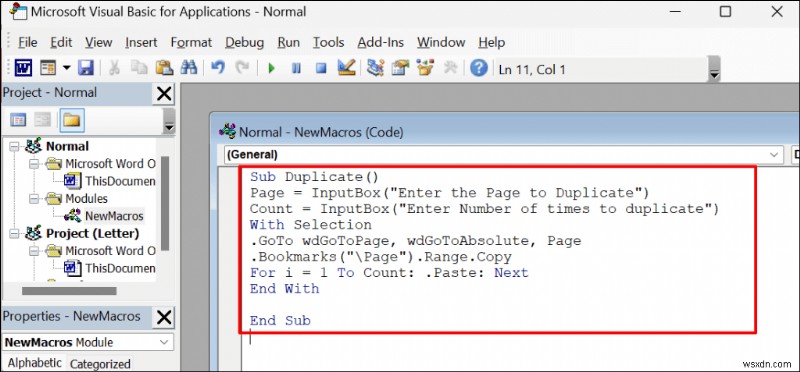Select ThisDocument under Normal project

(120, 181)
